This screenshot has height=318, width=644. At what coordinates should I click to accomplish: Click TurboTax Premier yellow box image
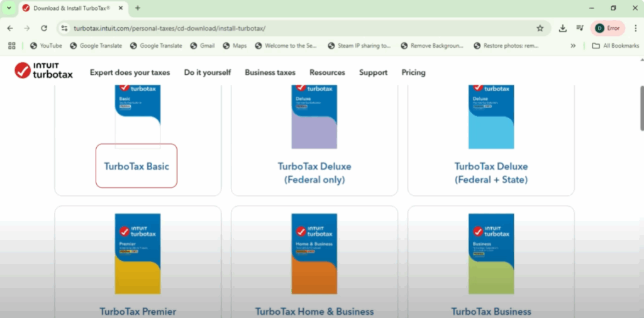pyautogui.click(x=138, y=253)
